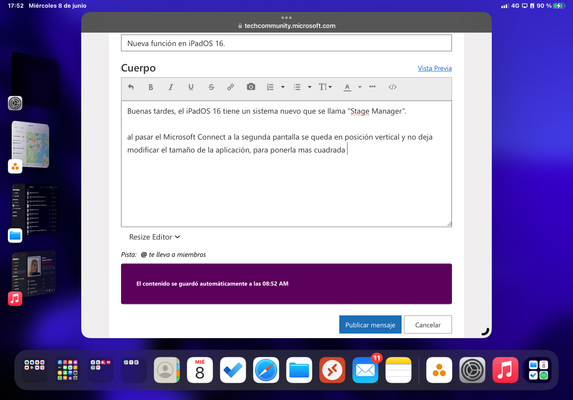This screenshot has width=573, height=400.
Task: Click the hint '@ te lleva a miembros'
Action: coord(173,255)
